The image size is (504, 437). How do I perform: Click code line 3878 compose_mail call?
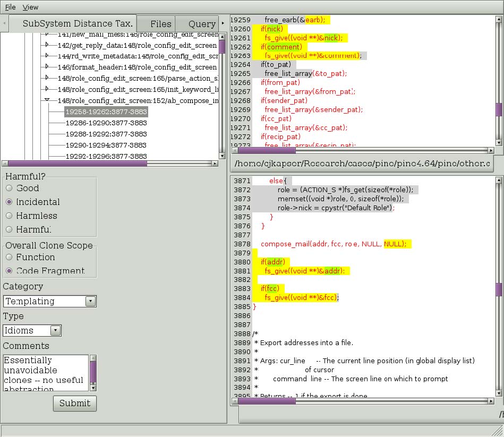pos(334,244)
